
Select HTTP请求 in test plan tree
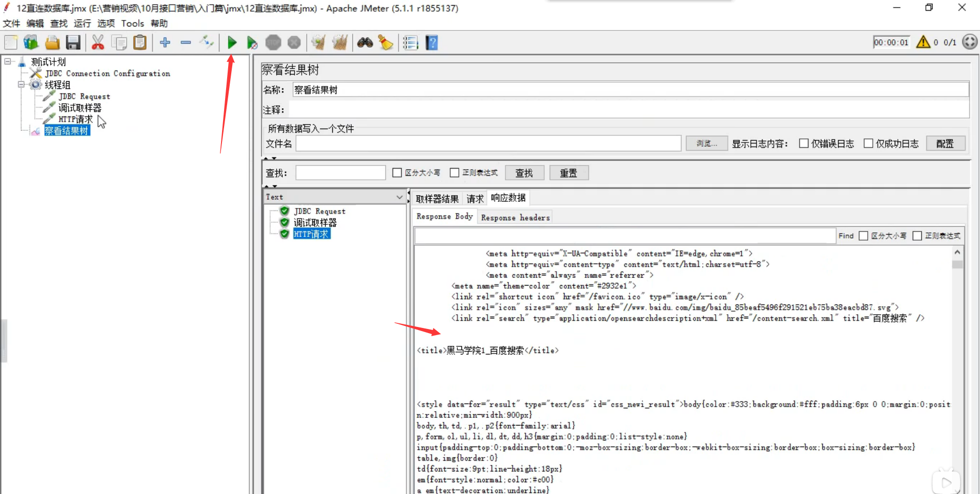(76, 119)
